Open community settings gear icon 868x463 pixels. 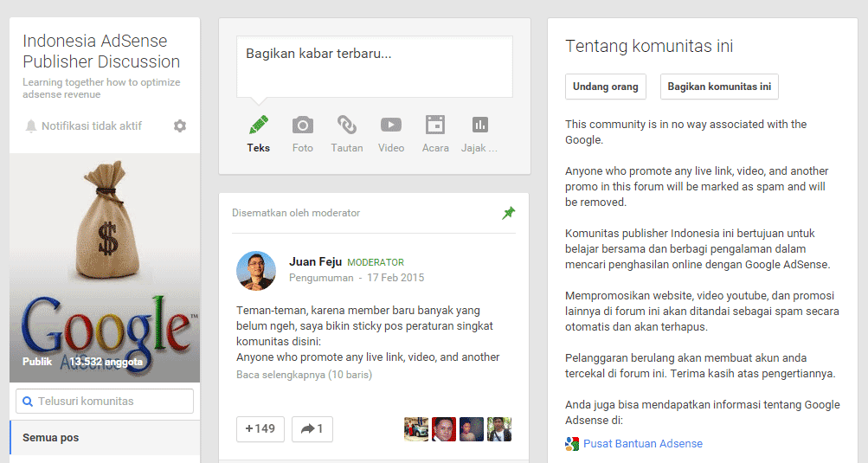click(180, 125)
